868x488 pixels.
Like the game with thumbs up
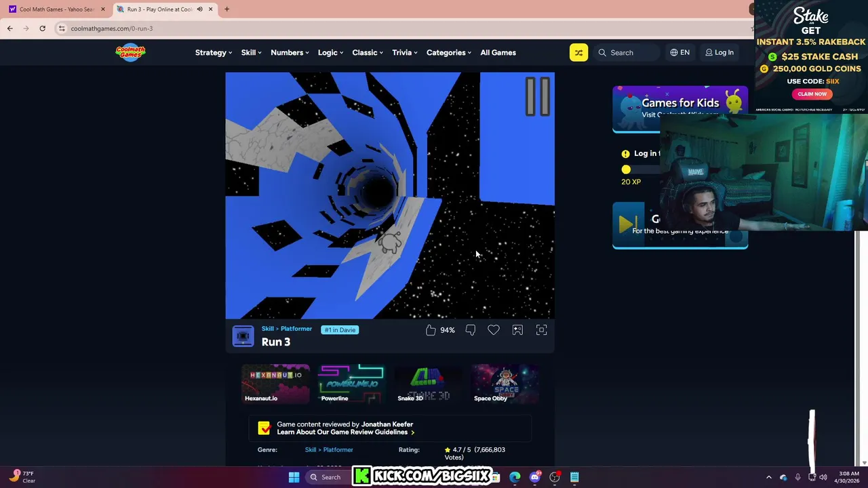(431, 330)
